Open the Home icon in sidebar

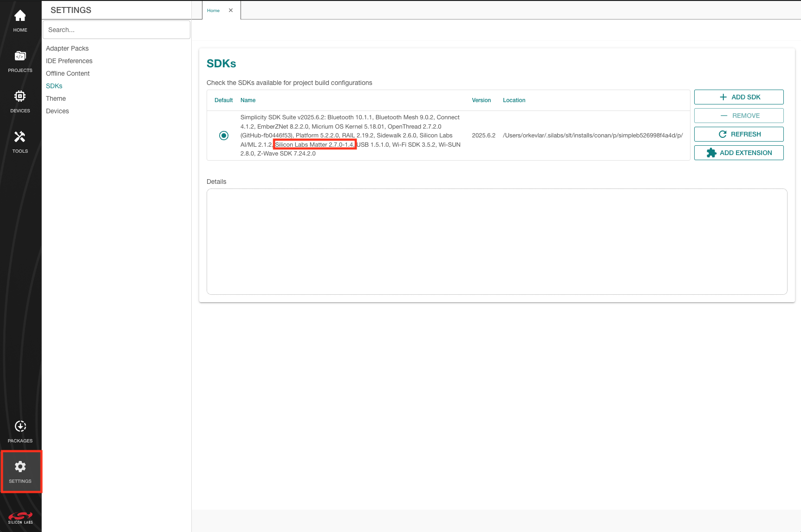pos(20,17)
